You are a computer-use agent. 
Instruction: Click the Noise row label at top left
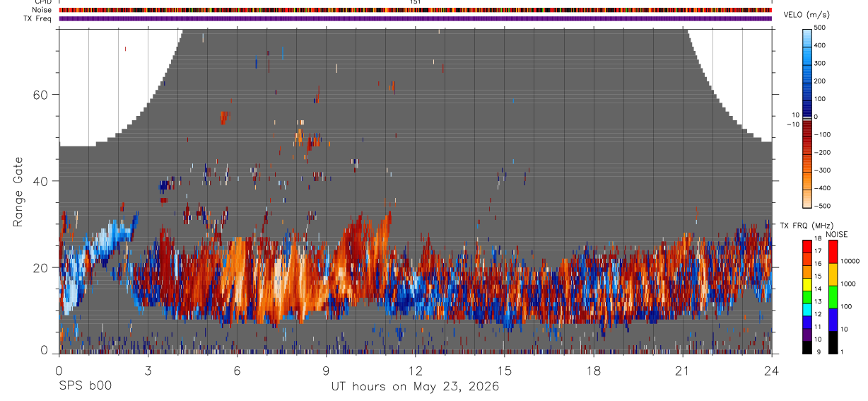click(x=43, y=10)
